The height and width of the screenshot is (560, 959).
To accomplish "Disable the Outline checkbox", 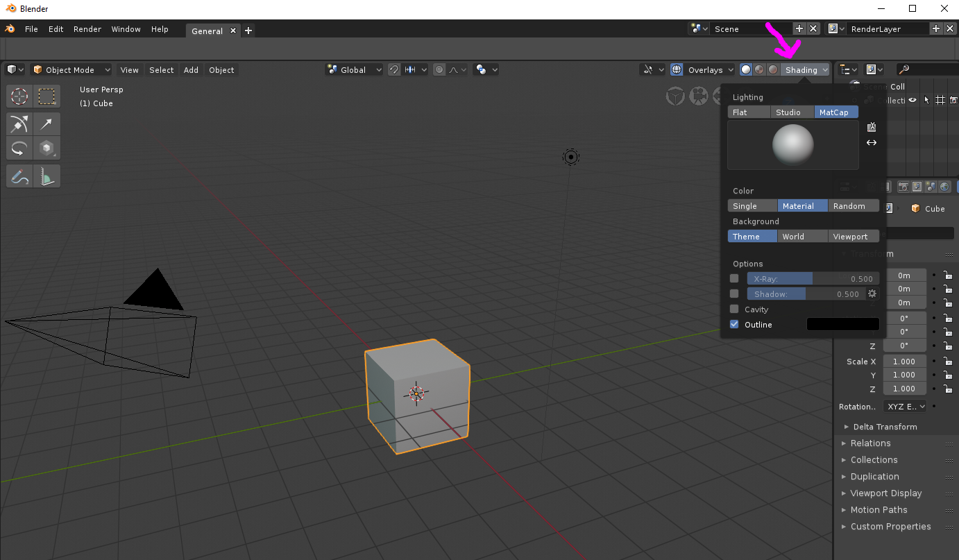I will click(734, 324).
